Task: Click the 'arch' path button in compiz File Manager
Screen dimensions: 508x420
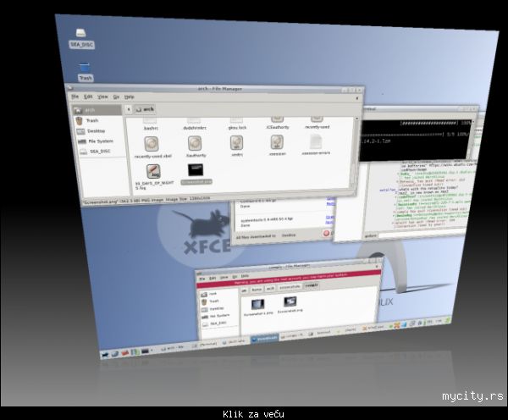Action: point(270,289)
